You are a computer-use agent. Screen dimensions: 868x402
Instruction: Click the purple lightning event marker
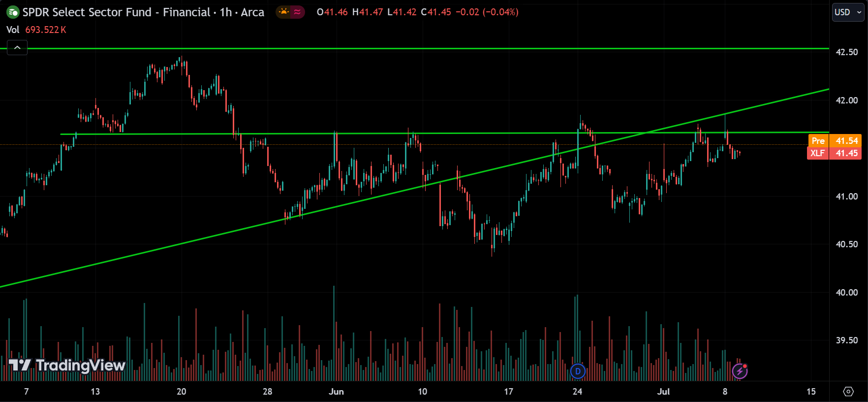(x=740, y=371)
